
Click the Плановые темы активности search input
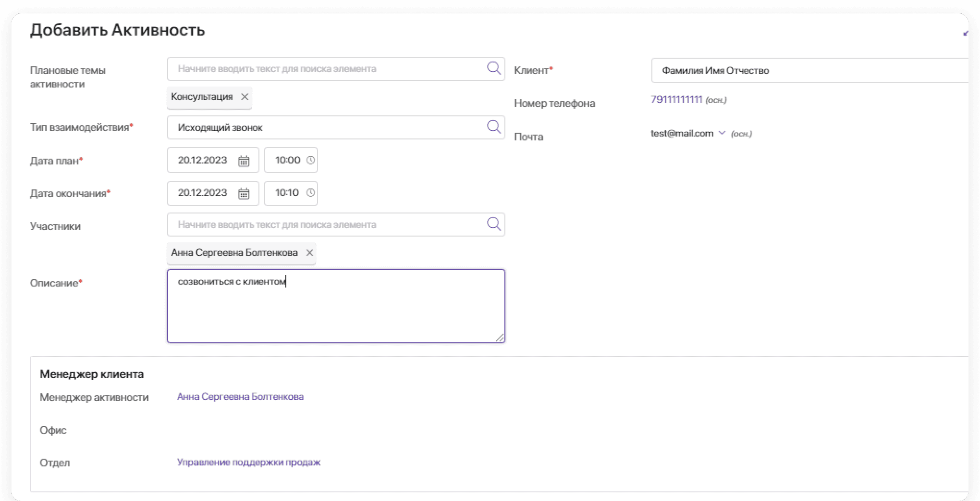coord(327,69)
